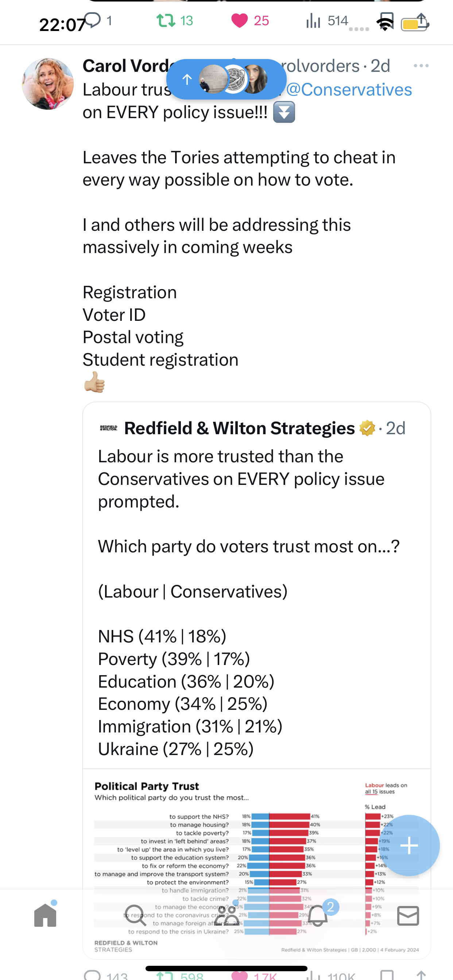Tap the blue new posts pill
This screenshot has width=453, height=980.
[226, 79]
